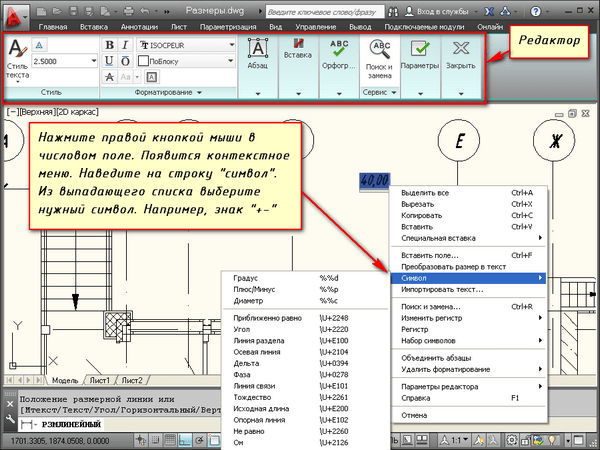Open the change case Aa dropdown arrow
This screenshot has width=600, height=450.
[x=137, y=77]
